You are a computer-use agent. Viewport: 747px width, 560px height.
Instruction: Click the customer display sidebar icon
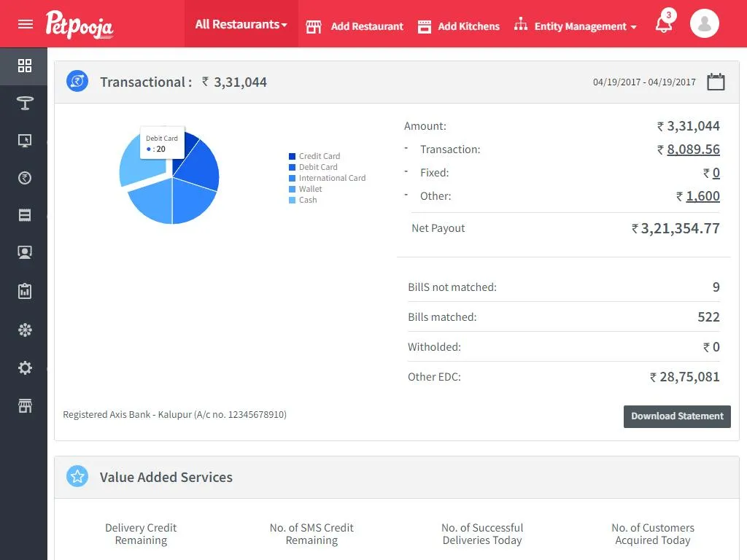24,252
